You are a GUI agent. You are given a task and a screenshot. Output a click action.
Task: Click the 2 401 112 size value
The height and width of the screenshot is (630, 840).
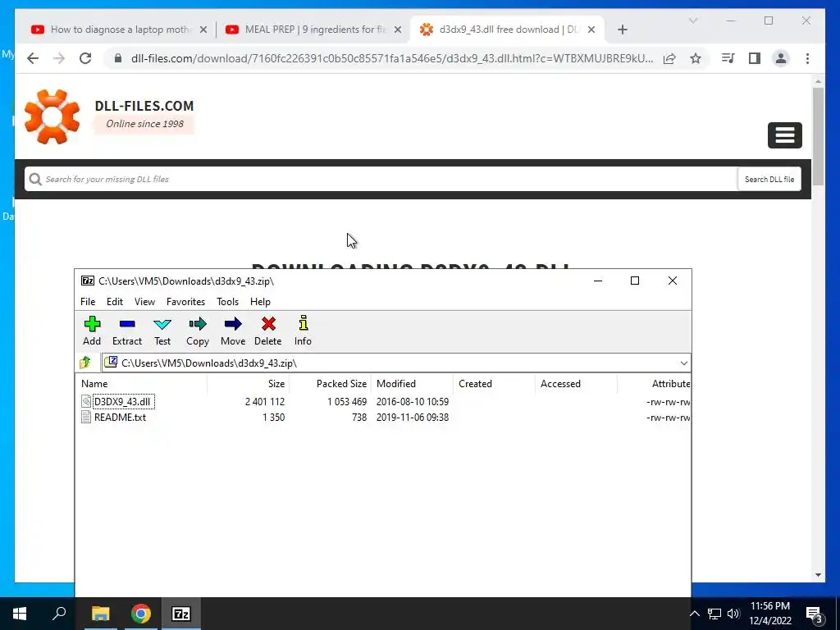coord(265,402)
